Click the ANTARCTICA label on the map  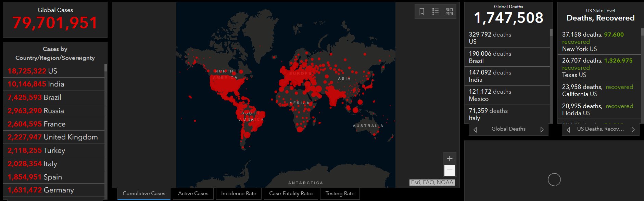305,183
